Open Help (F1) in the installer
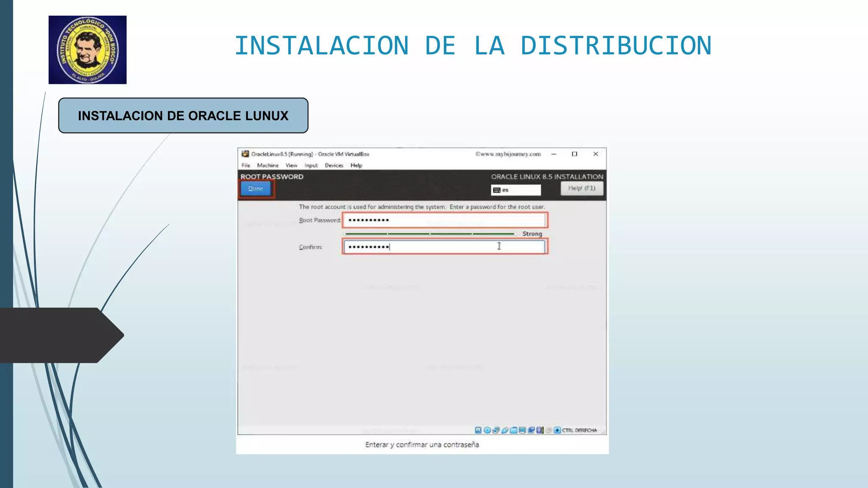Screen dimensions: 868x488 581,189
